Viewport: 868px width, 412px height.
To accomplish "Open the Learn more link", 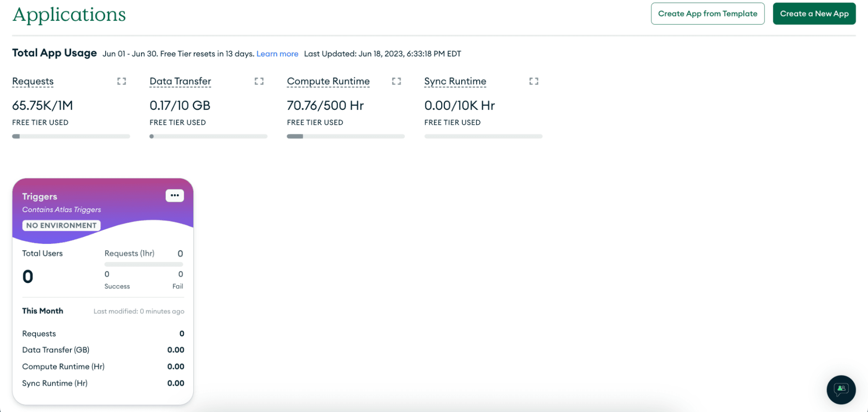I will pos(277,54).
